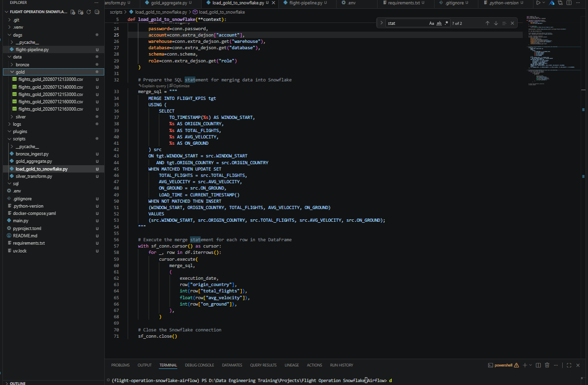
Task: Maximize the terminal panel size
Action: [569, 365]
